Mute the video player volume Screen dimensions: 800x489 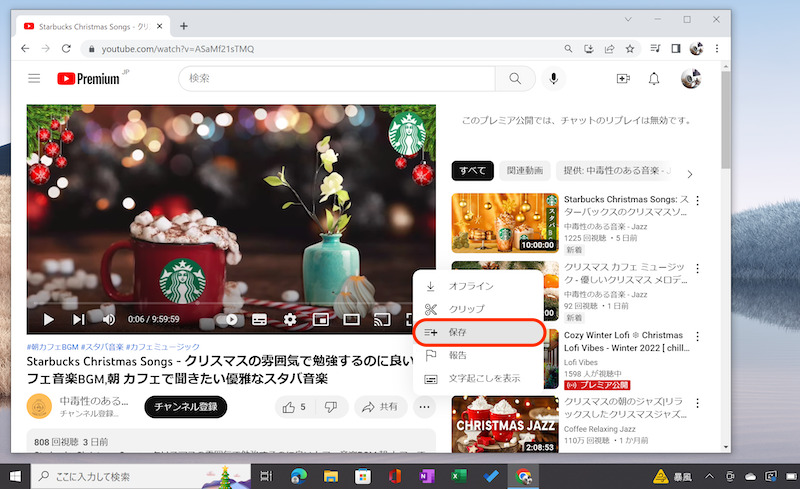109,320
